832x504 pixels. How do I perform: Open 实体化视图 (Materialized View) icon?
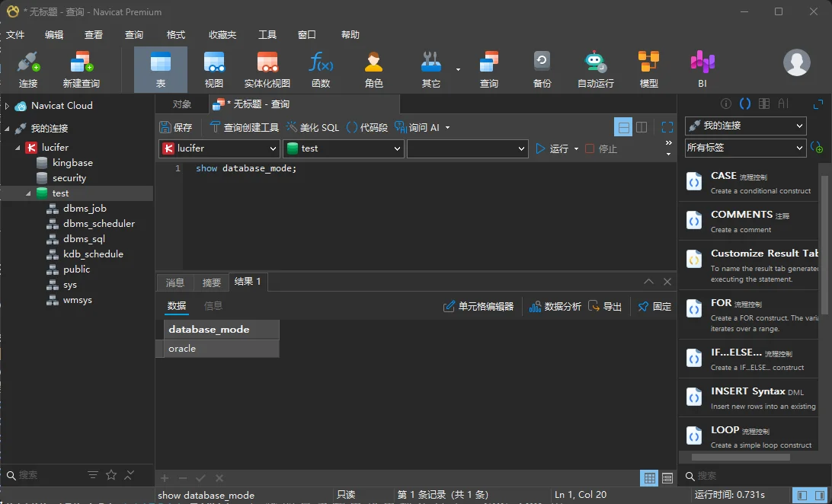[267, 69]
